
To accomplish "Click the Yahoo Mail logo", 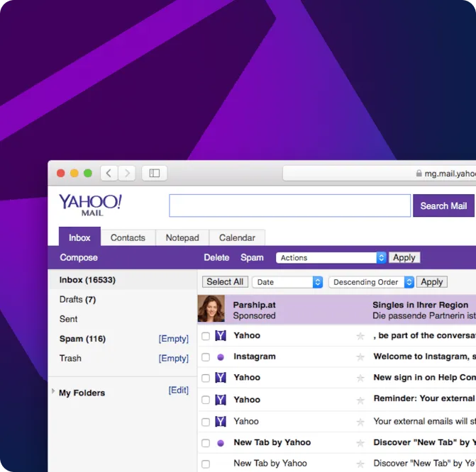I will coord(90,204).
